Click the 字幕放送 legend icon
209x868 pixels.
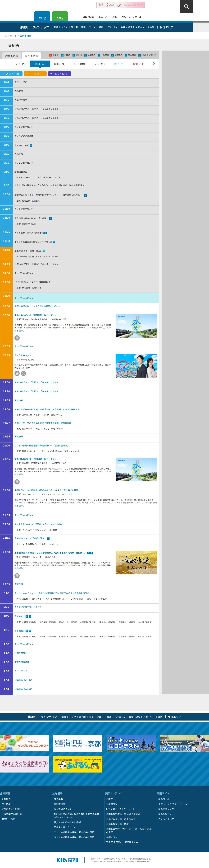(x=85, y=55)
